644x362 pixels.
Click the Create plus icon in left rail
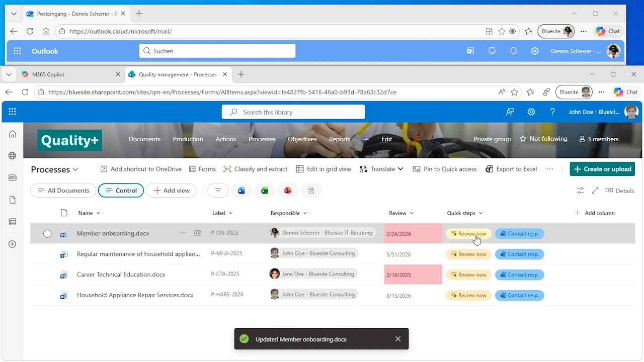(x=13, y=244)
